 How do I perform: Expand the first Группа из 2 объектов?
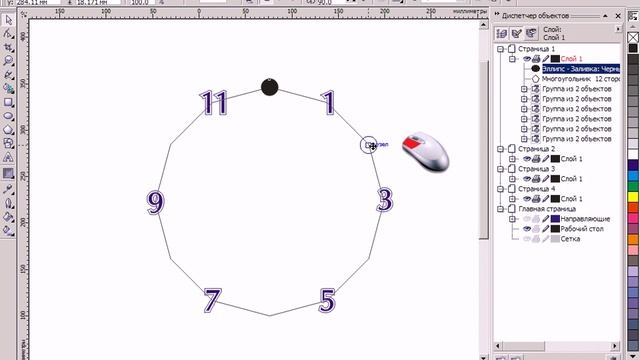click(x=524, y=89)
